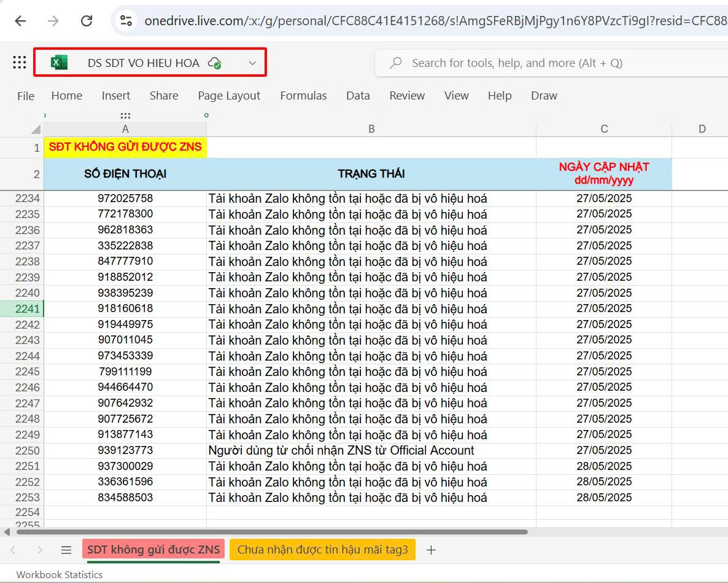Screen dimensions: 728x583
Task: Add a new sheet with plus button
Action: (x=431, y=550)
